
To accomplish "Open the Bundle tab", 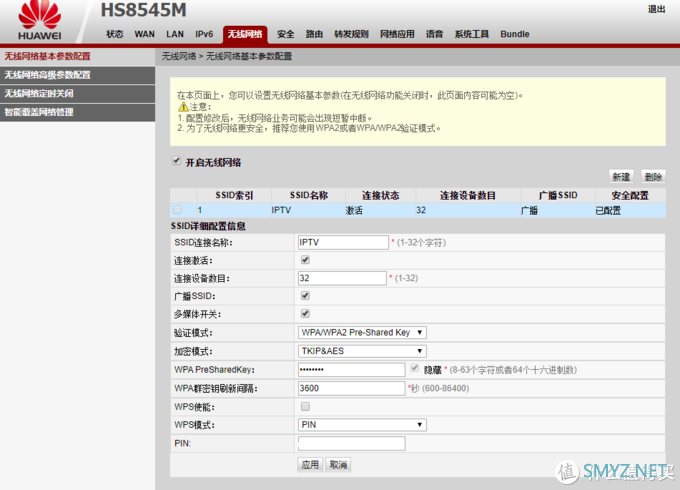I will (x=515, y=34).
